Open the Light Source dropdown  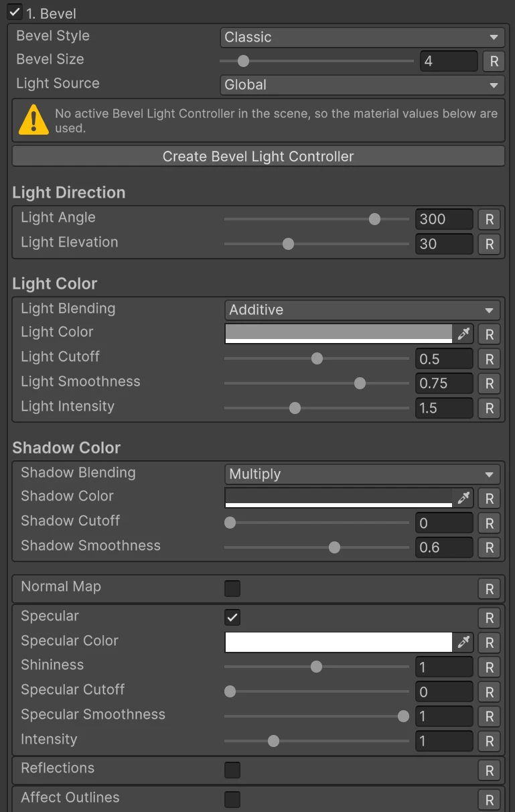(x=362, y=85)
